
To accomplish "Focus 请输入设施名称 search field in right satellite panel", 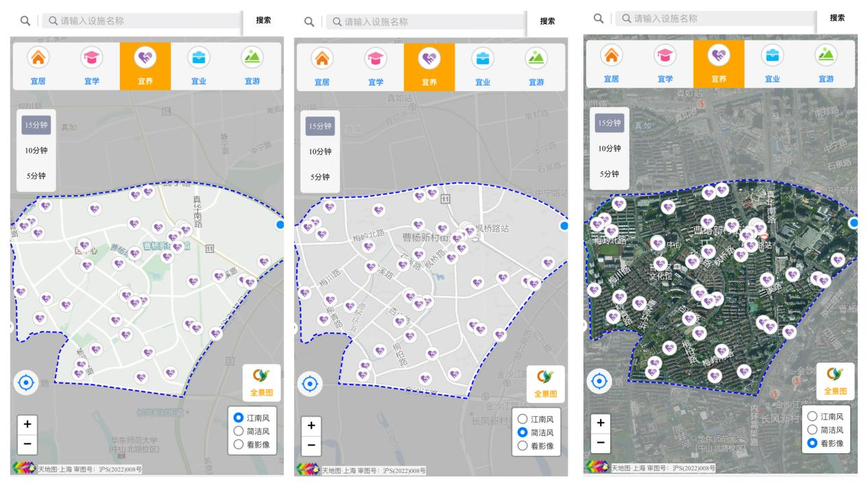I will pyautogui.click(x=715, y=19).
